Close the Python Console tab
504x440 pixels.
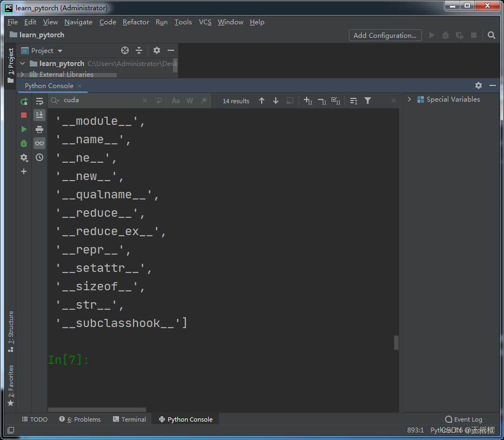pyautogui.click(x=79, y=86)
